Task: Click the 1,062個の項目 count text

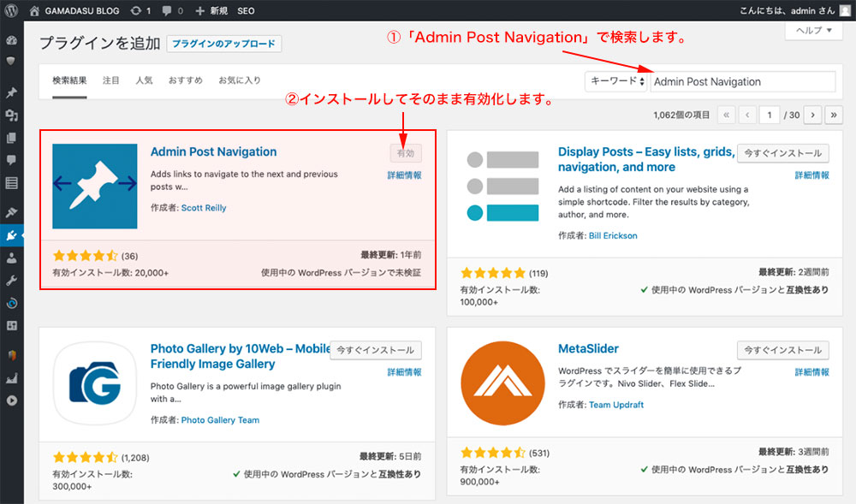Action: pyautogui.click(x=681, y=115)
